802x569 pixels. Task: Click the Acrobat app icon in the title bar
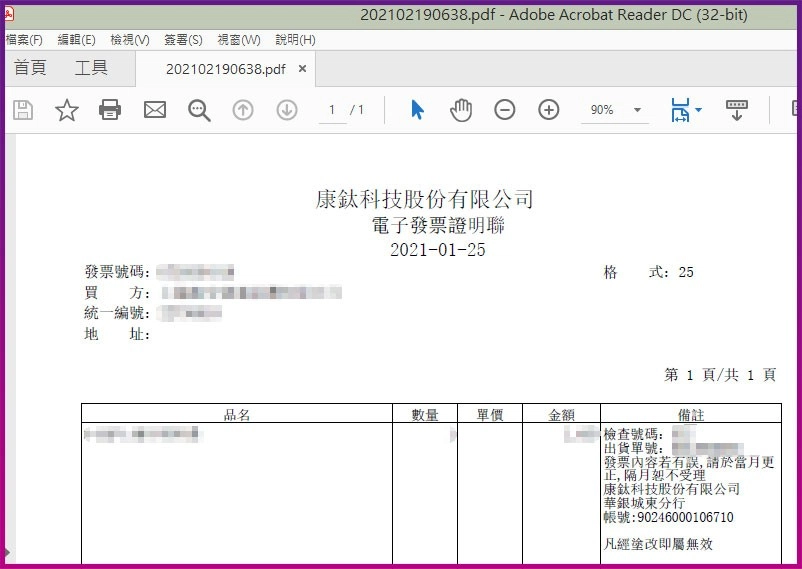click(x=9, y=14)
